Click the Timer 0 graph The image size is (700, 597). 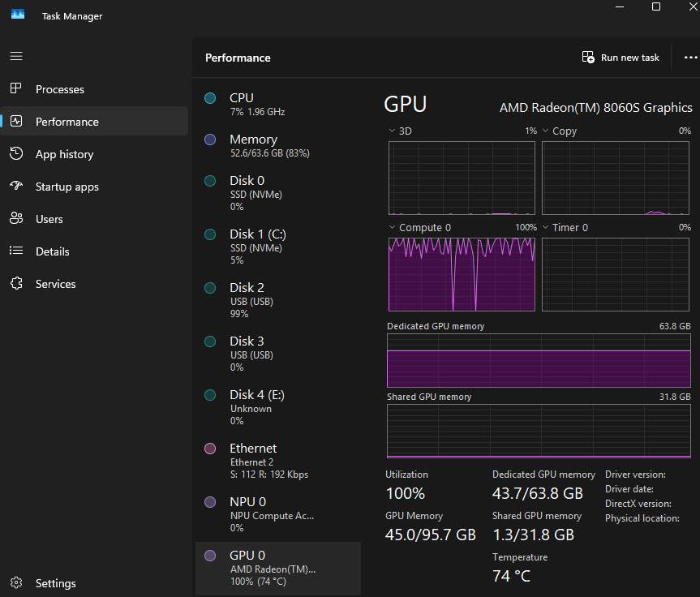click(x=615, y=274)
